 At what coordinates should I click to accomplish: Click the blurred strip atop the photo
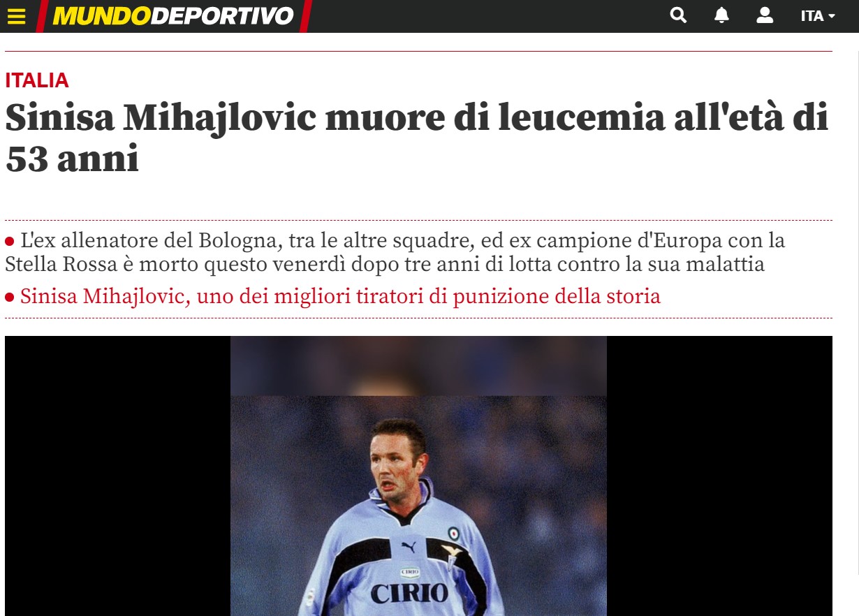(x=418, y=366)
